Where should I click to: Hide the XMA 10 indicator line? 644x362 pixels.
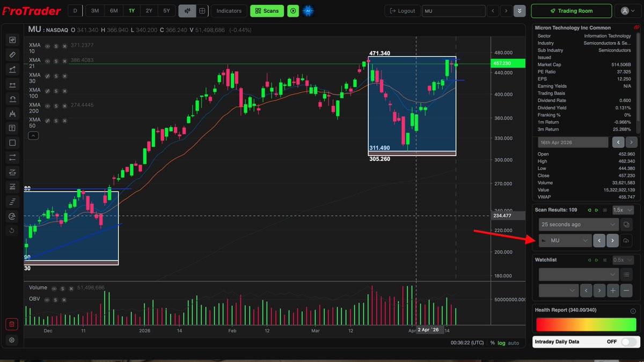coord(48,46)
